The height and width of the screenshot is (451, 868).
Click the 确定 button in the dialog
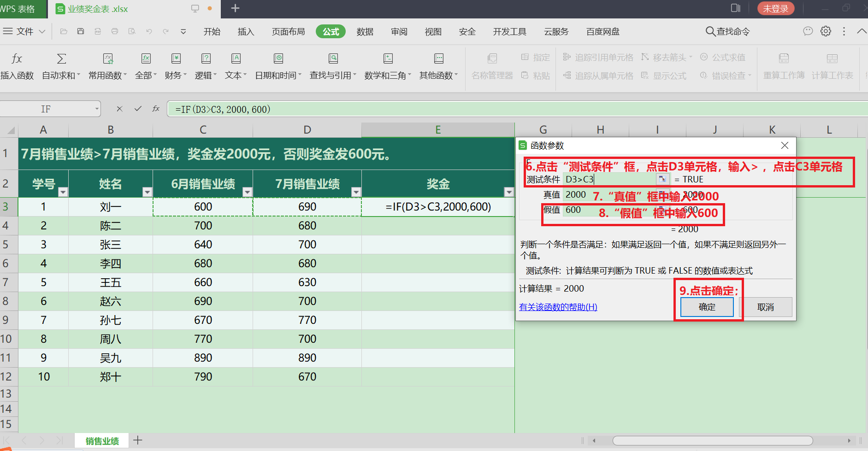click(706, 307)
